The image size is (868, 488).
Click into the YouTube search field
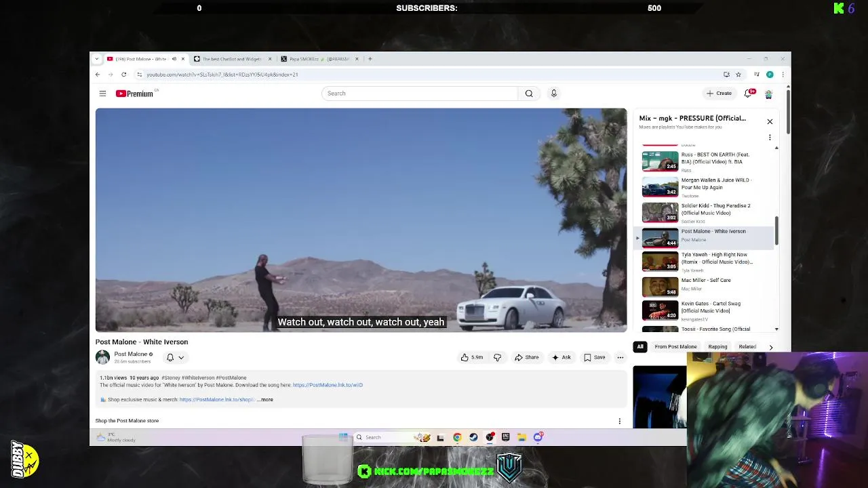tap(419, 94)
